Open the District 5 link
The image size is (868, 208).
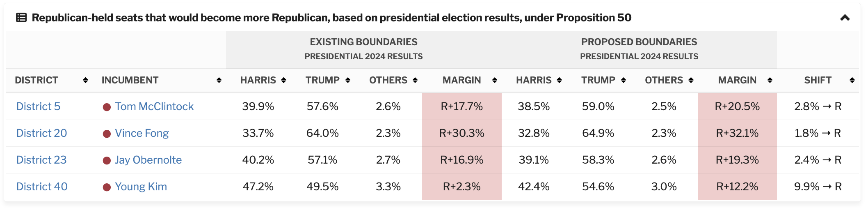click(x=38, y=106)
